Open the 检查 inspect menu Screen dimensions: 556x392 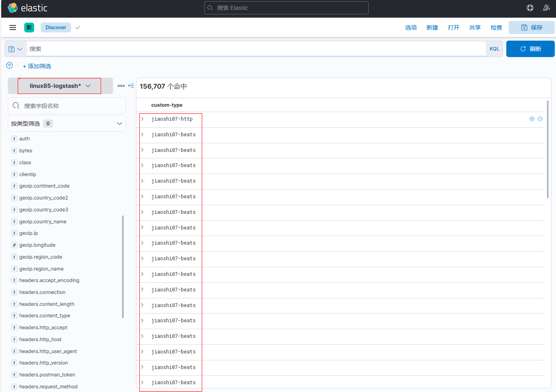coord(496,28)
